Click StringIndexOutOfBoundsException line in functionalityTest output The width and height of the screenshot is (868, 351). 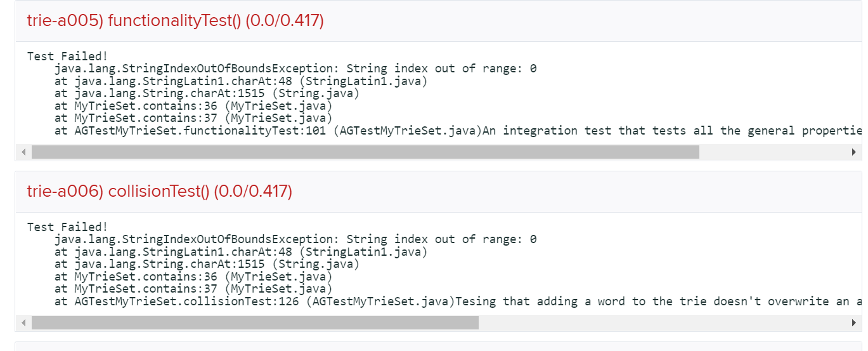[295, 69]
